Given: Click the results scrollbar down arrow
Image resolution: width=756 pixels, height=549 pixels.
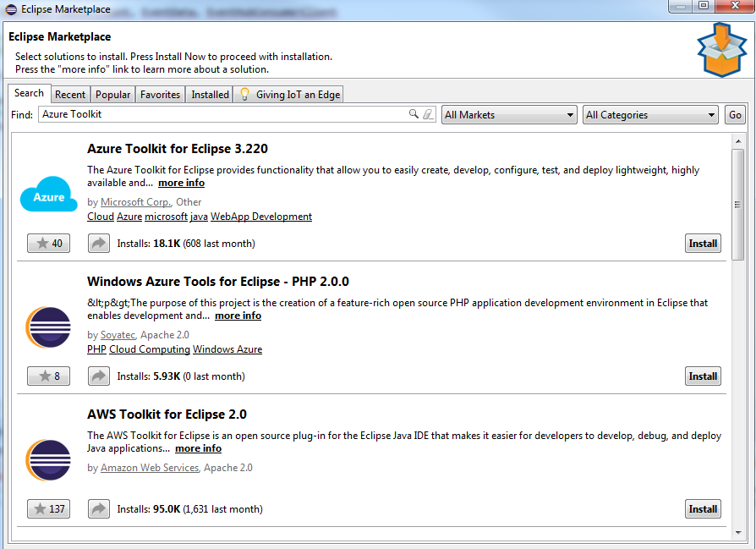Looking at the screenshot, I should 737,533.
